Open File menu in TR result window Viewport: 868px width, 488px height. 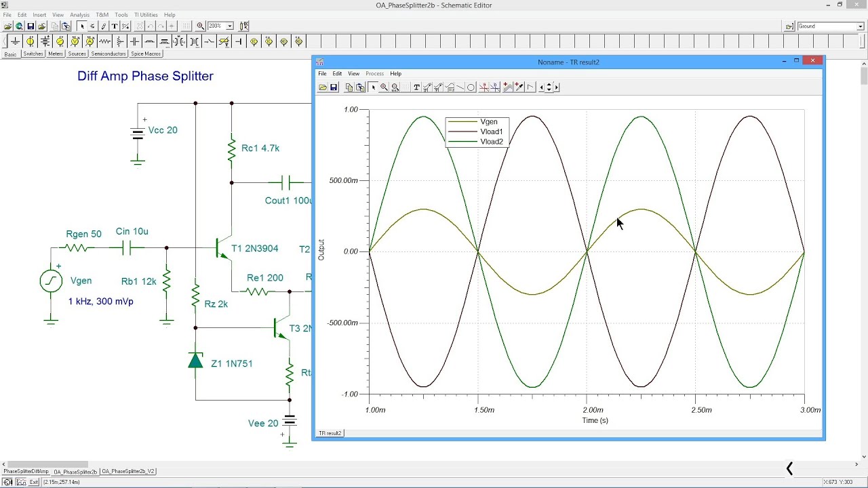click(x=322, y=73)
